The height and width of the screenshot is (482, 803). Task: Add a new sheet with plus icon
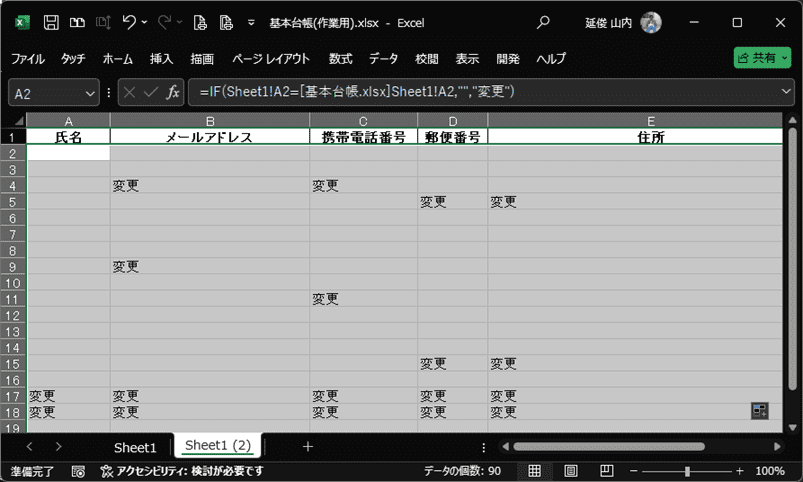pyautogui.click(x=308, y=446)
